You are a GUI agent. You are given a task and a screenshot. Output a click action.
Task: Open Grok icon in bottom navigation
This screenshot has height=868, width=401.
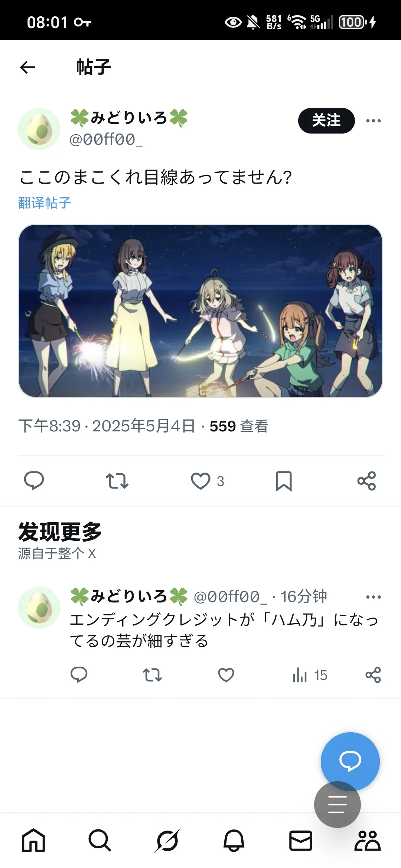click(x=167, y=840)
